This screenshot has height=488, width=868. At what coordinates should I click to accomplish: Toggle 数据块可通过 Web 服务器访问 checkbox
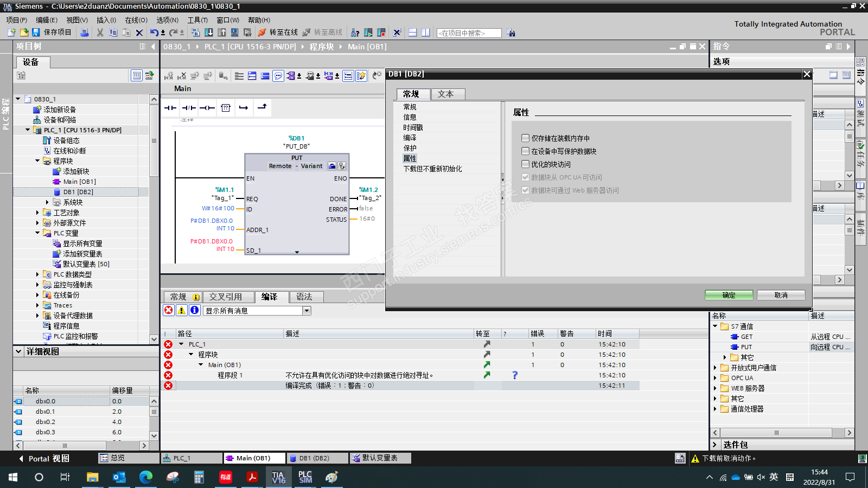click(x=525, y=190)
